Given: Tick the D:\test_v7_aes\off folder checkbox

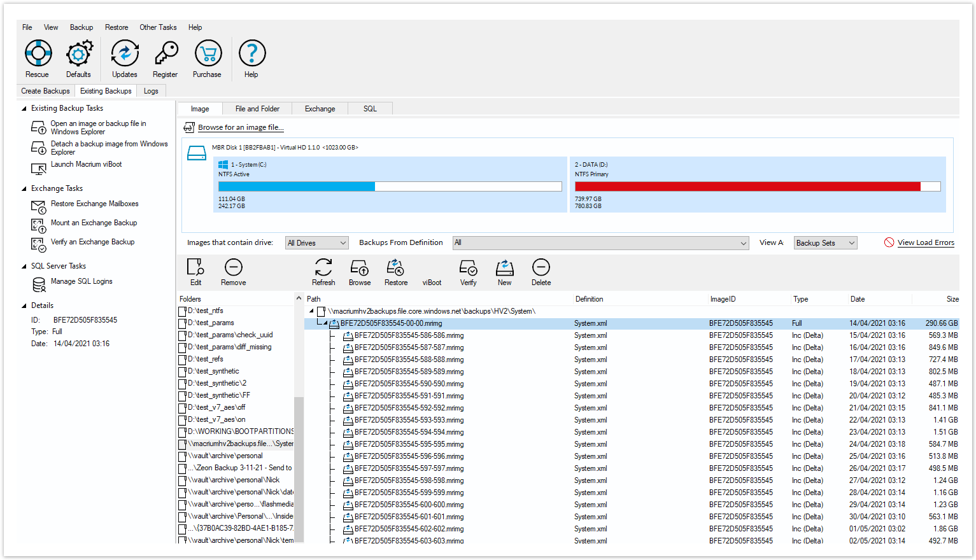Looking at the screenshot, I should [182, 408].
